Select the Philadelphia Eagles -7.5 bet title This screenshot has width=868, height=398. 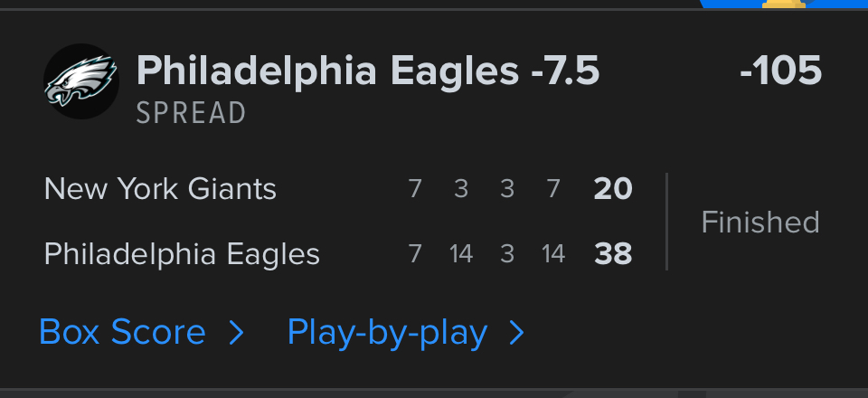coord(368,70)
